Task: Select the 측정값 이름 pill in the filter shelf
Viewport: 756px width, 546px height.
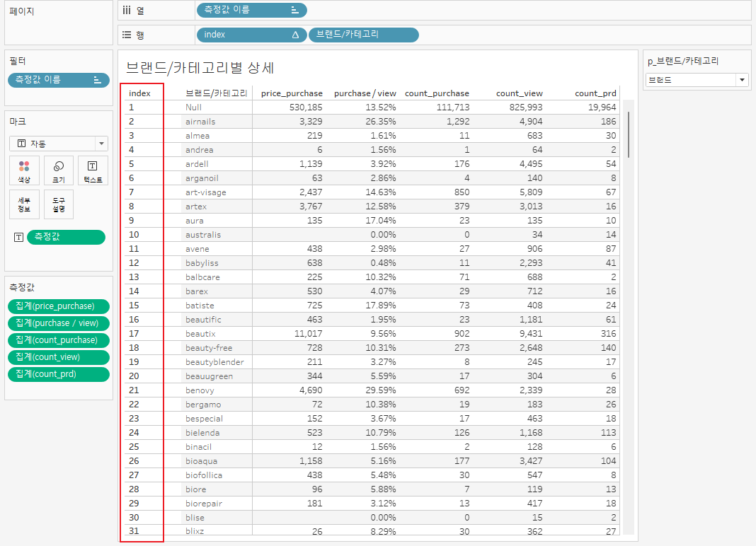Action: tap(59, 80)
